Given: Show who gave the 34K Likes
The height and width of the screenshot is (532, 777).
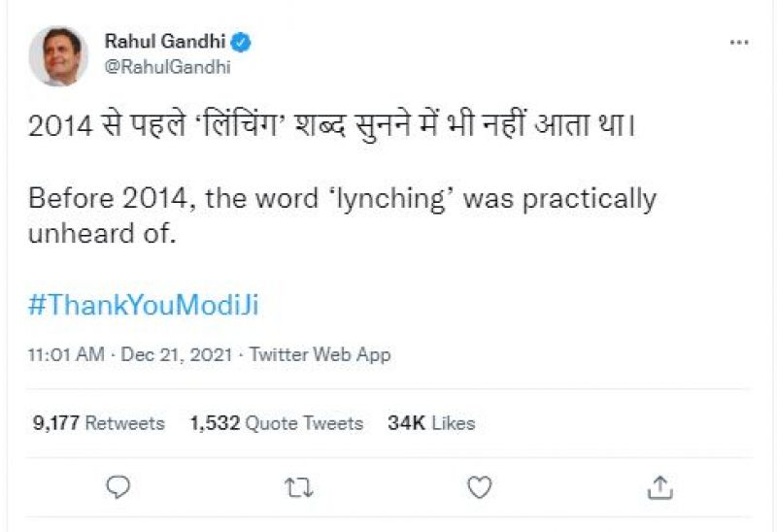Looking at the screenshot, I should [x=431, y=423].
